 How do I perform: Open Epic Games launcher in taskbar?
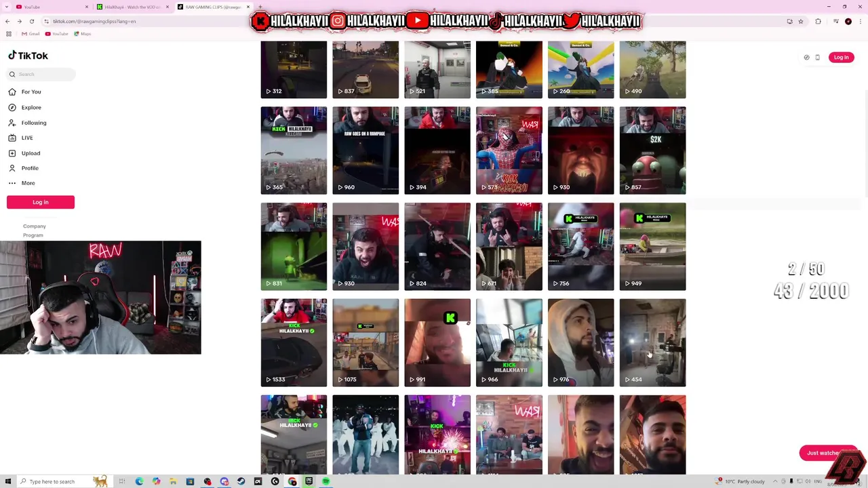[x=309, y=481]
